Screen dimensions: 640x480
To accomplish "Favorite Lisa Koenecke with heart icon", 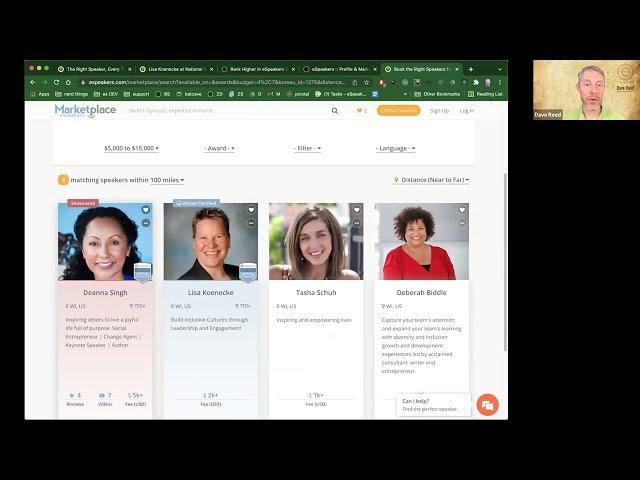I will pos(251,210).
